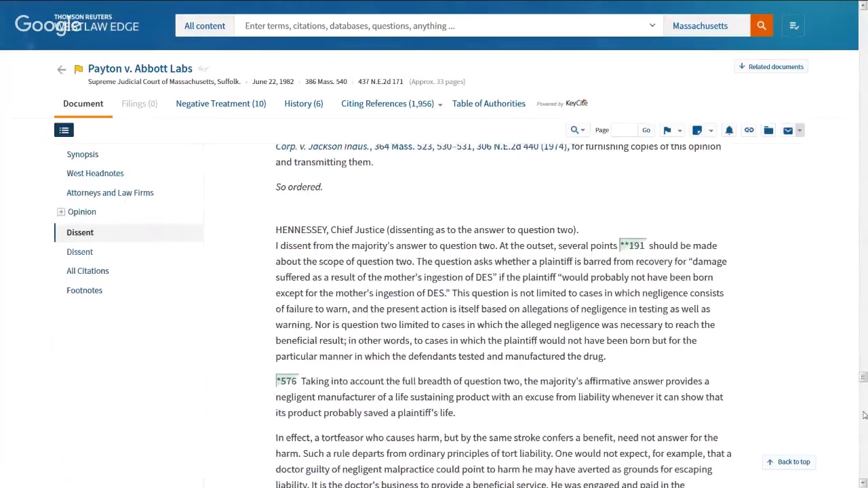Click the 437 N.E.2d 171 citation text
Viewport: 868px width, 488px height.
click(x=380, y=82)
